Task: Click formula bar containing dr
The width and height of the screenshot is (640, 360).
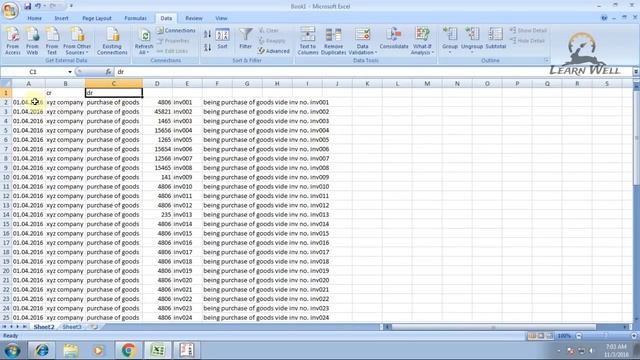Action: tap(372, 72)
